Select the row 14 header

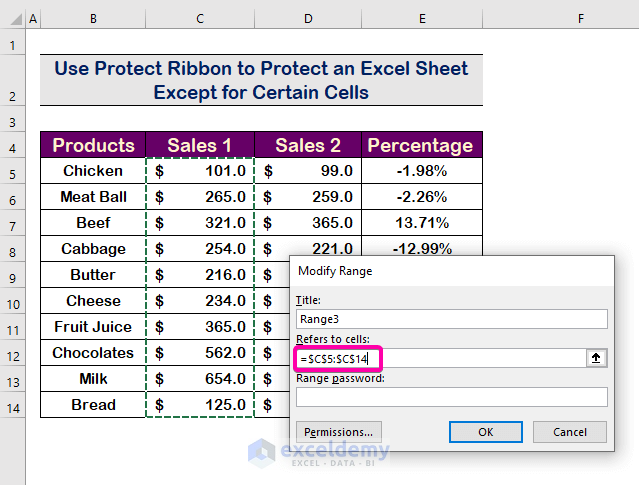[11, 405]
